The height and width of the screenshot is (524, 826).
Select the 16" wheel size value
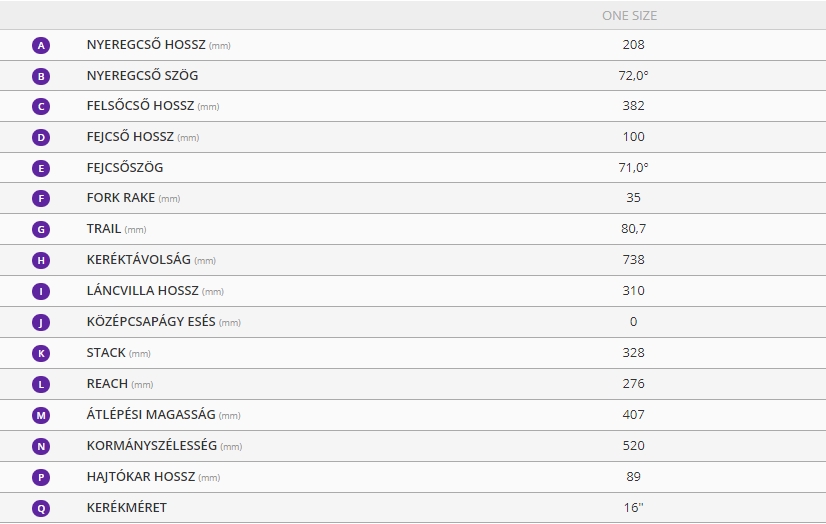point(633,508)
